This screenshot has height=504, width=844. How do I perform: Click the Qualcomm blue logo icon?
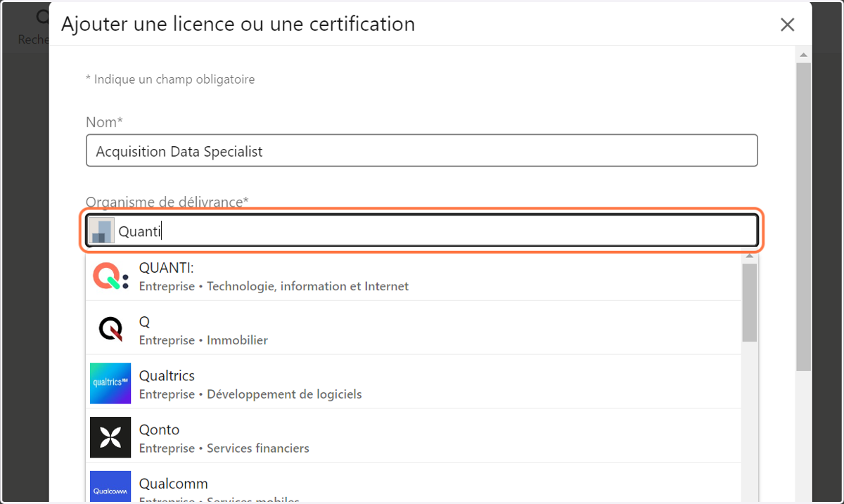pyautogui.click(x=110, y=486)
